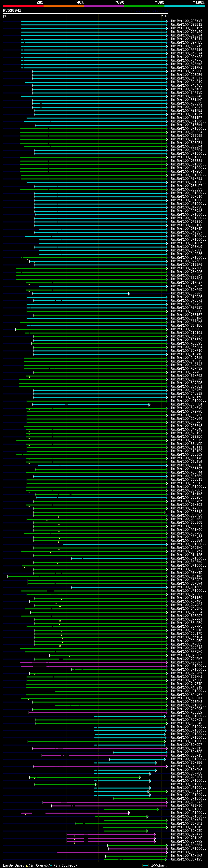Viewport: 208px width, 868px height.
Task: Select UniRef100_B6TJM5 hit
Action: [x=187, y=100]
